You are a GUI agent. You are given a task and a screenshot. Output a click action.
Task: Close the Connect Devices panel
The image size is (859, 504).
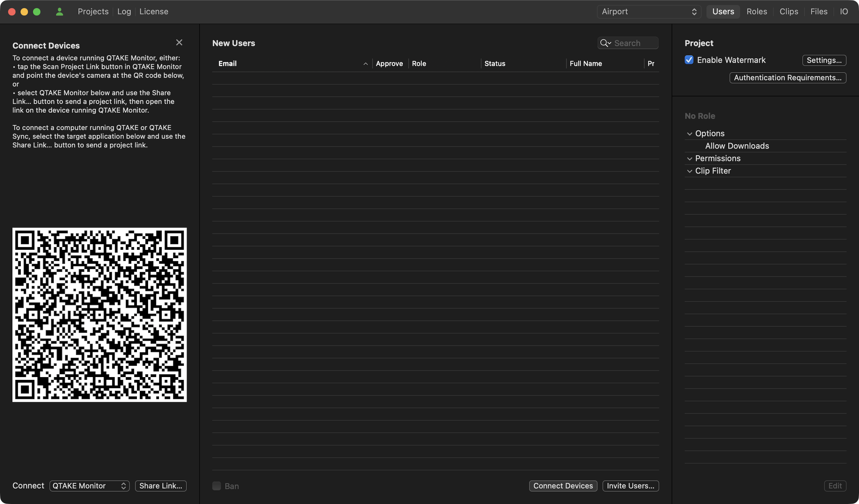179,42
